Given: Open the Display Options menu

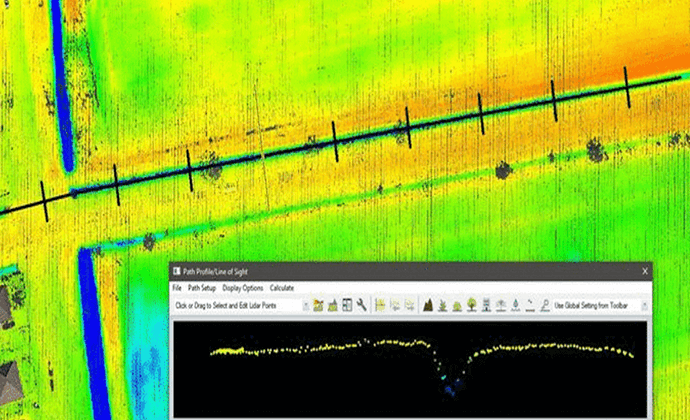Looking at the screenshot, I should pos(242,288).
